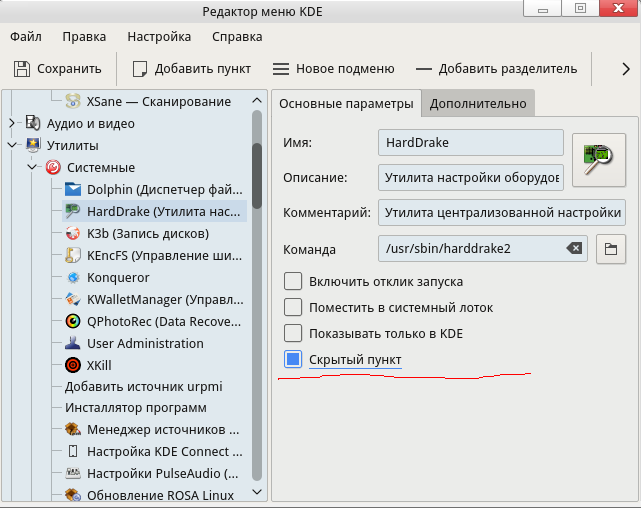641x508 pixels.
Task: Select QPhotoRec data recovery entry
Action: tap(163, 321)
